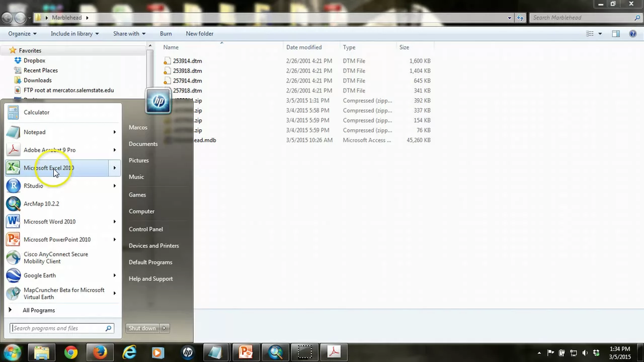
Task: Click the Search programs and files box
Action: coord(62,328)
